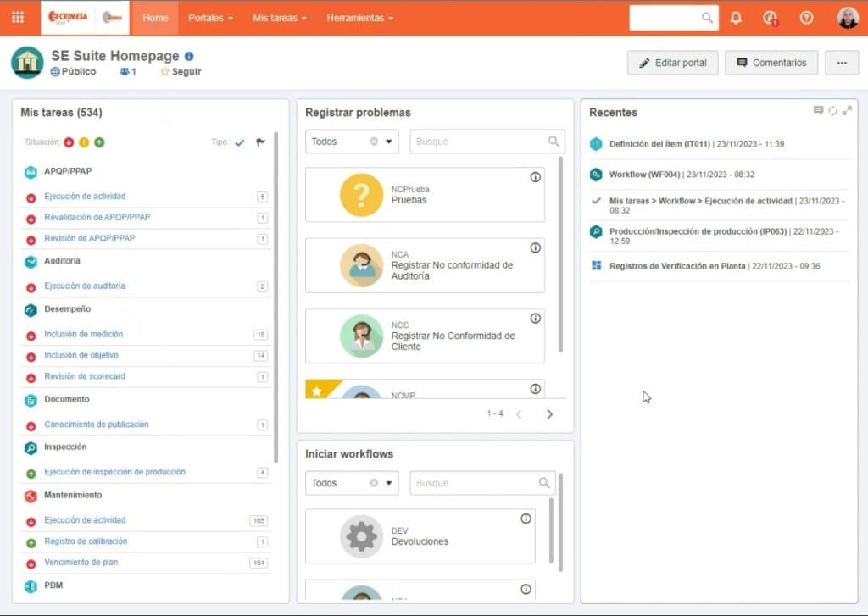Expand the Recentes panel to fullscreen
The width and height of the screenshot is (868, 616).
click(847, 111)
